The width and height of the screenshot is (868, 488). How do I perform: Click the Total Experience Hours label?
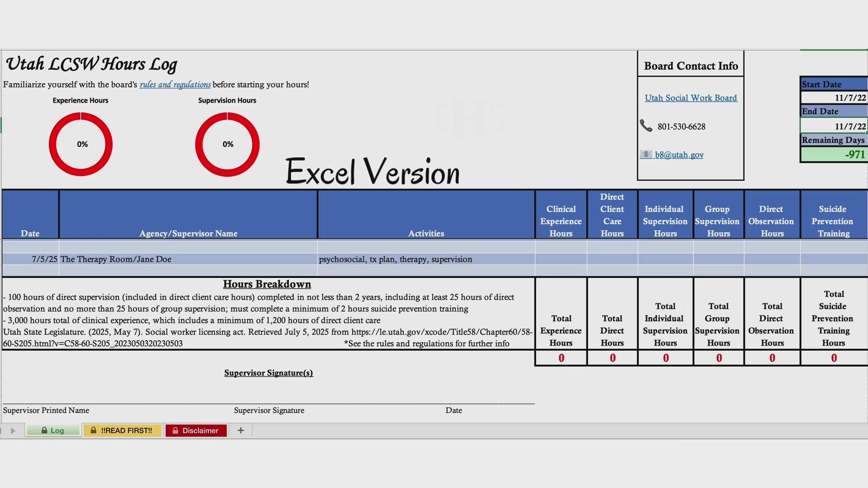tap(561, 330)
